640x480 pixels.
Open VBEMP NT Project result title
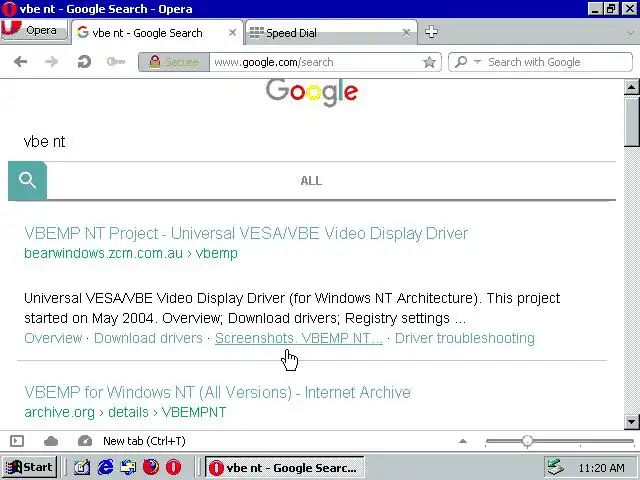(246, 233)
